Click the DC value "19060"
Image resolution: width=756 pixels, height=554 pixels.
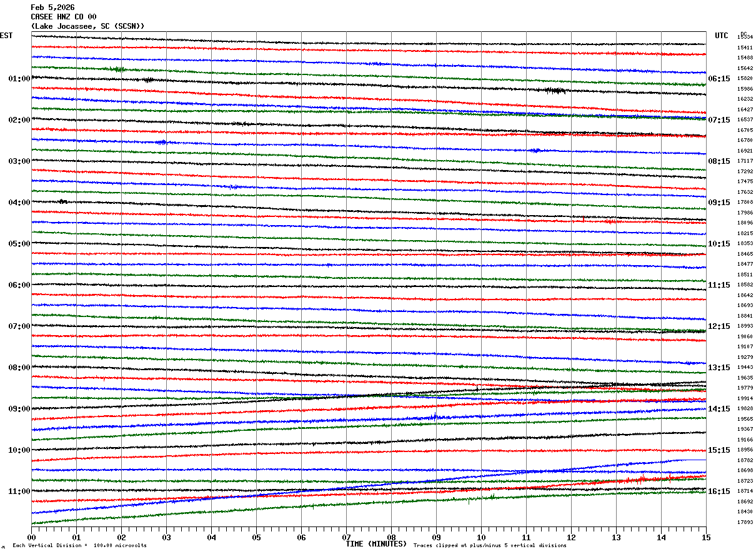tap(745, 337)
